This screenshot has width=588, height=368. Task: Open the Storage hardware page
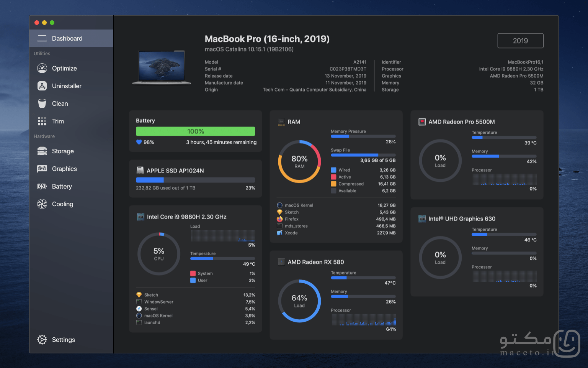(x=72, y=151)
